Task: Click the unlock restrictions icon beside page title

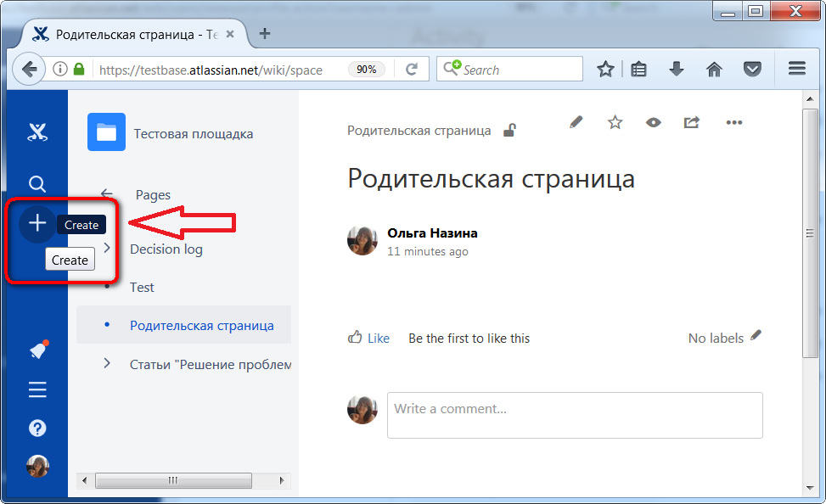Action: pyautogui.click(x=509, y=131)
